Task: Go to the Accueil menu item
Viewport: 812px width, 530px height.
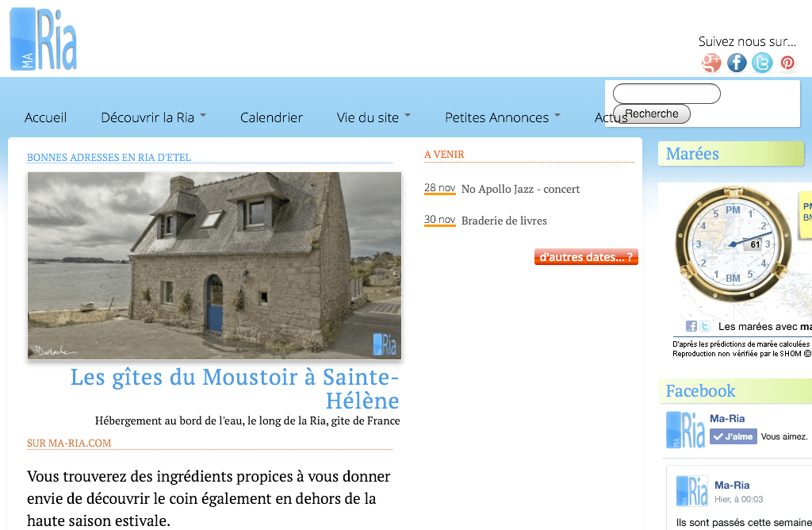Action: [45, 117]
